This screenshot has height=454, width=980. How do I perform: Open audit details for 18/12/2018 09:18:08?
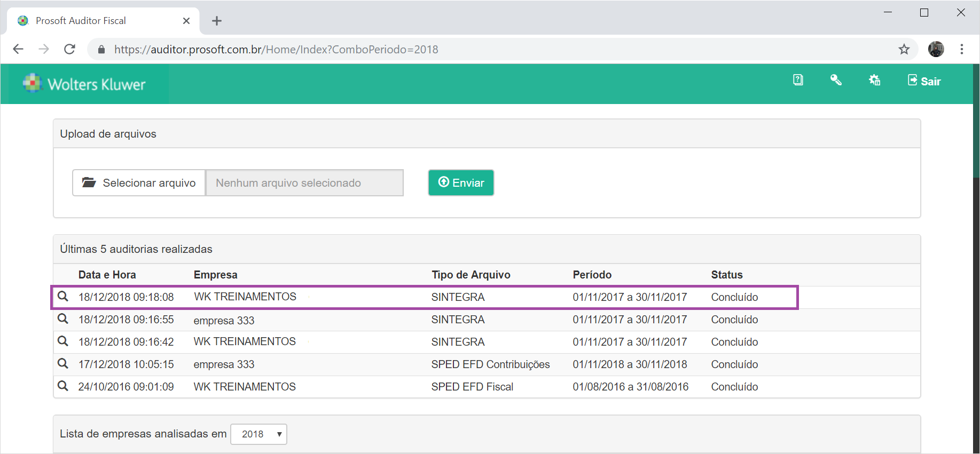63,296
